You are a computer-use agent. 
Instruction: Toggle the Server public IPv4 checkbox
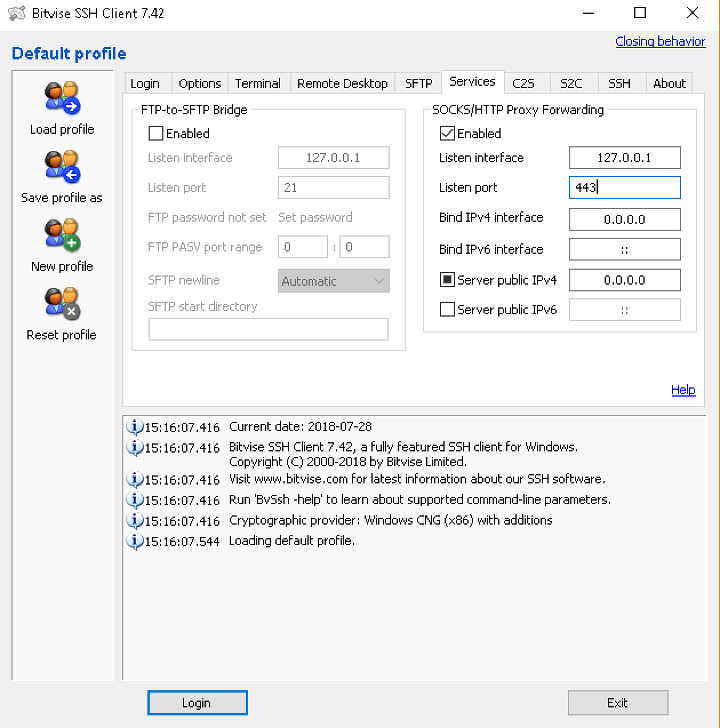coord(447,280)
